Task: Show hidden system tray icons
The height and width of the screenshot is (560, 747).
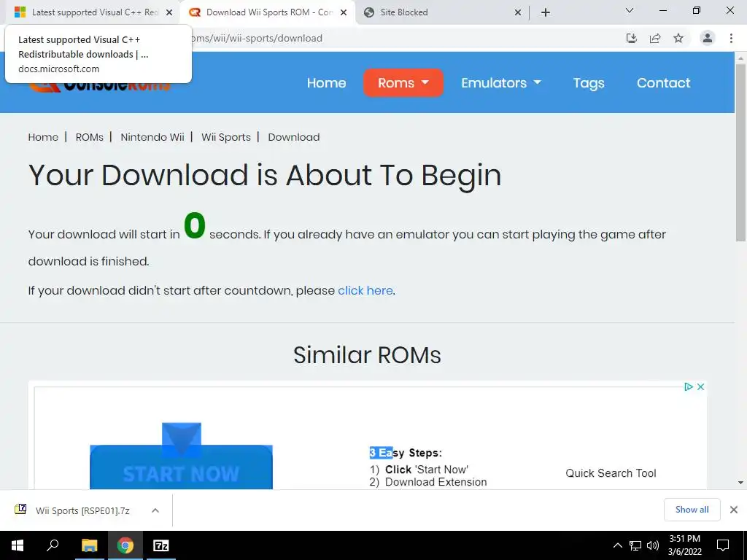Action: [617, 545]
